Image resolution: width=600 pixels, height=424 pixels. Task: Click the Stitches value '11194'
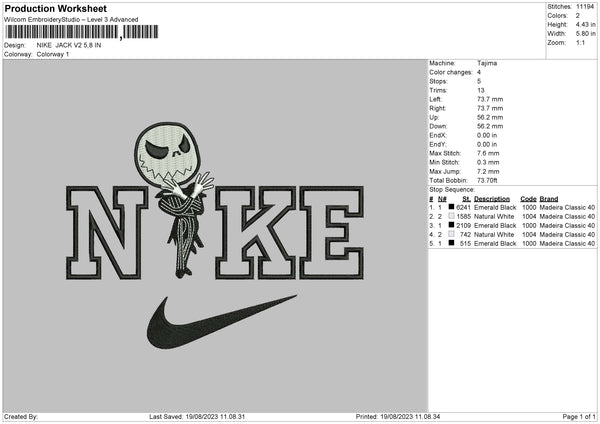coord(585,7)
